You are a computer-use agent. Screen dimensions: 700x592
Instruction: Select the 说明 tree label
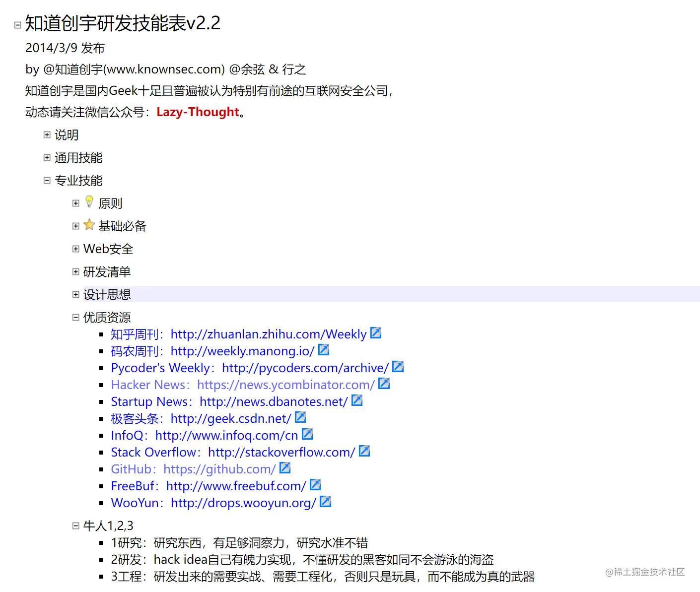point(67,135)
